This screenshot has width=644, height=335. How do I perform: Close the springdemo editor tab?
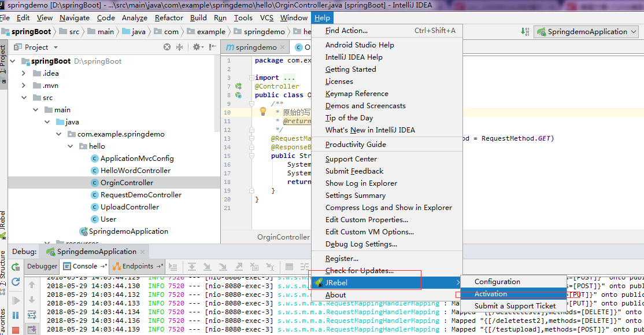tap(282, 47)
